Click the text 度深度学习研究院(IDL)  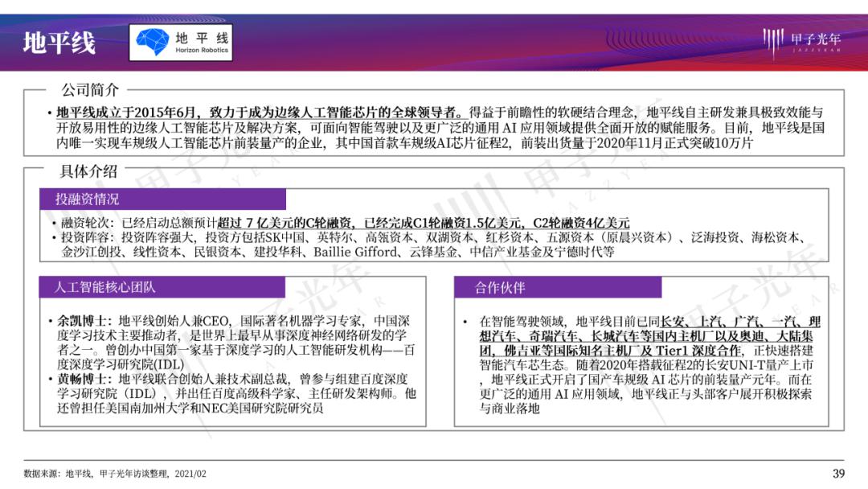point(121,364)
